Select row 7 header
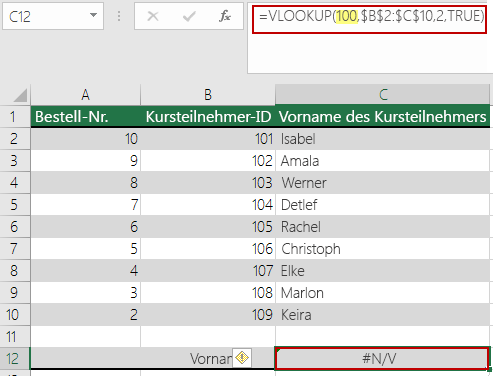This screenshot has height=376, width=493. pos(15,249)
